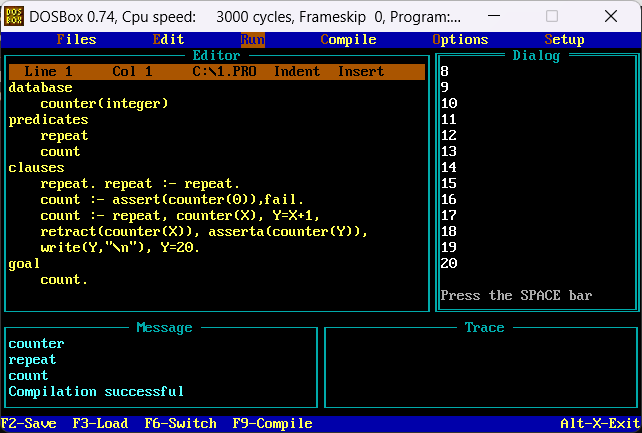Screen dimensions: 642x433
Task: Click output value 10 in Dialog
Action: pyautogui.click(x=449, y=104)
